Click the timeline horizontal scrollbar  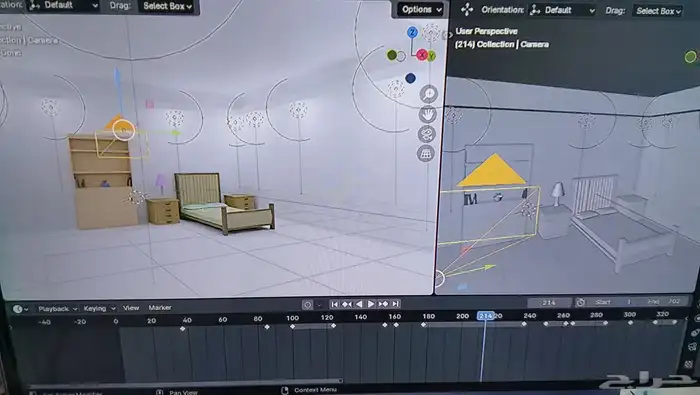coord(185,382)
